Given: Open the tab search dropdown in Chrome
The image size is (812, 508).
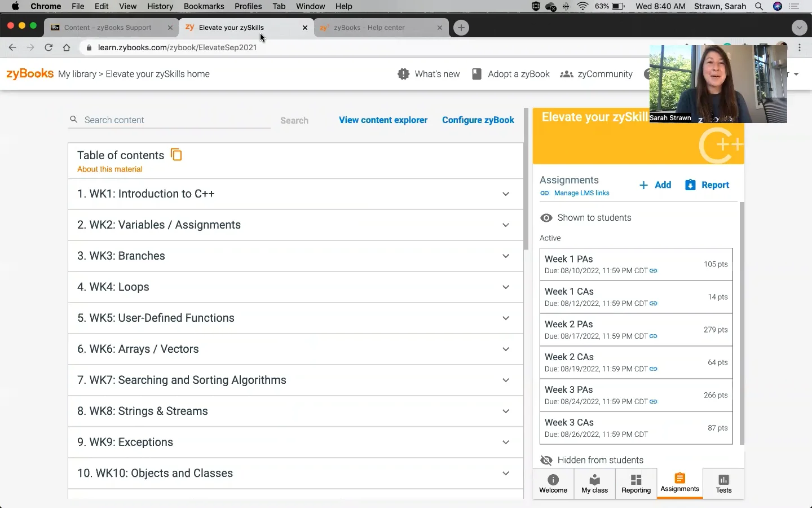Looking at the screenshot, I should 799,28.
